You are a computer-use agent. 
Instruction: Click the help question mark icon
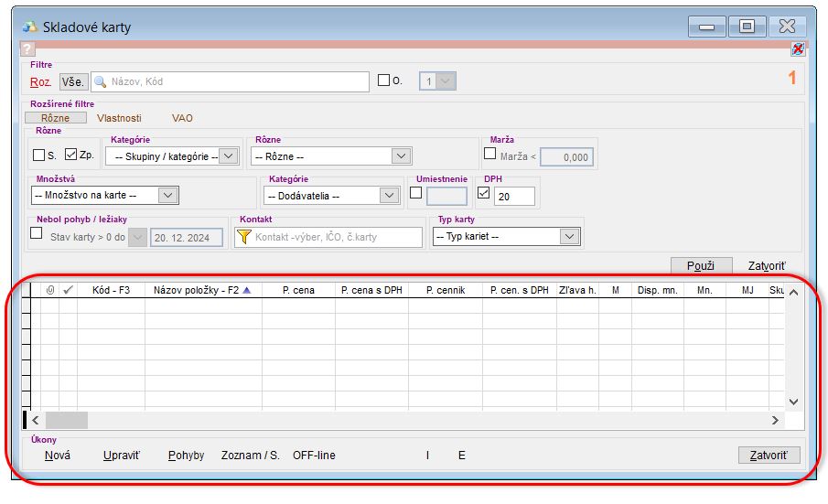click(27, 48)
